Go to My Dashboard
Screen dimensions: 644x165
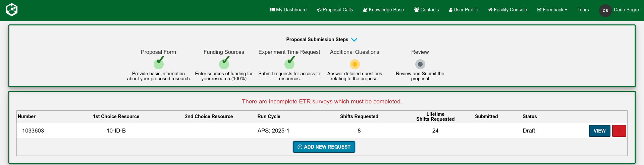point(288,10)
